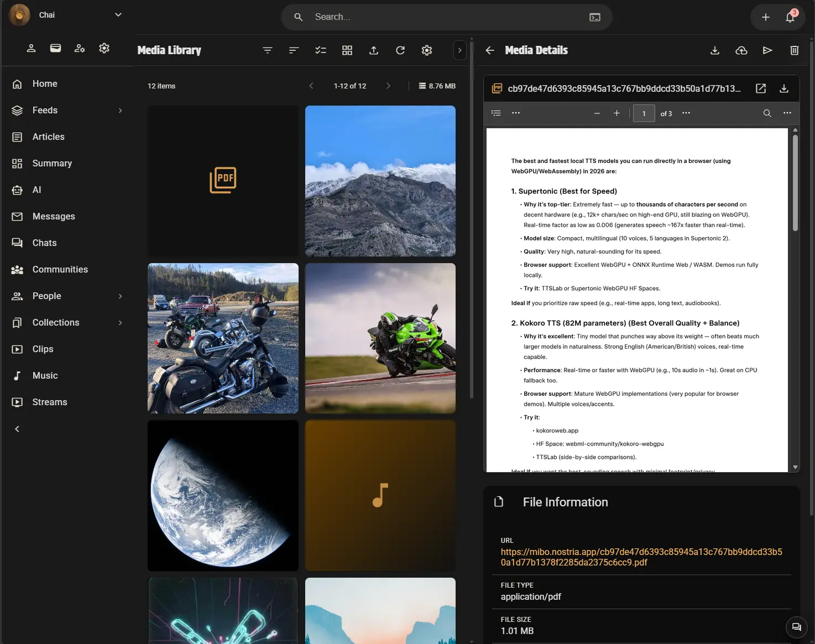Open the filter icon in Media Library

(268, 50)
